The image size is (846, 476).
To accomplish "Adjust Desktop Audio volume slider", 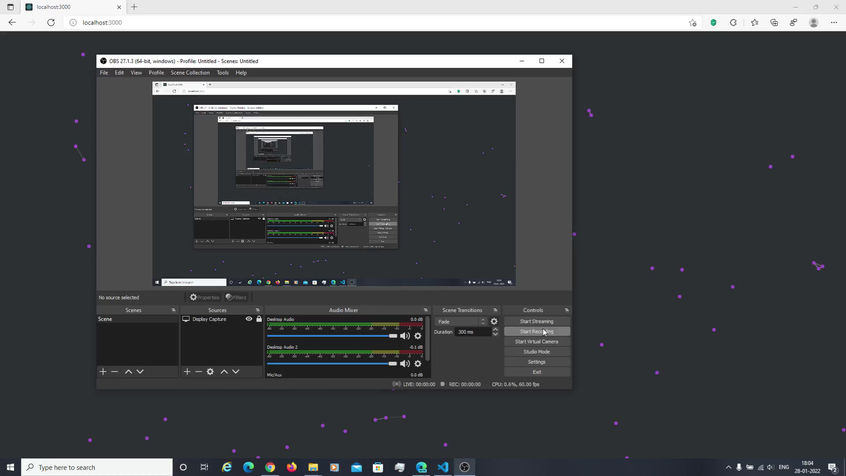I will 332,336.
